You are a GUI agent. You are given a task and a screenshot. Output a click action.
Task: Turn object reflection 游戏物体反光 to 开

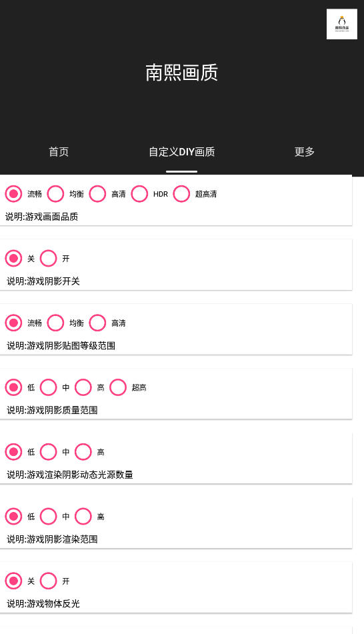49,581
